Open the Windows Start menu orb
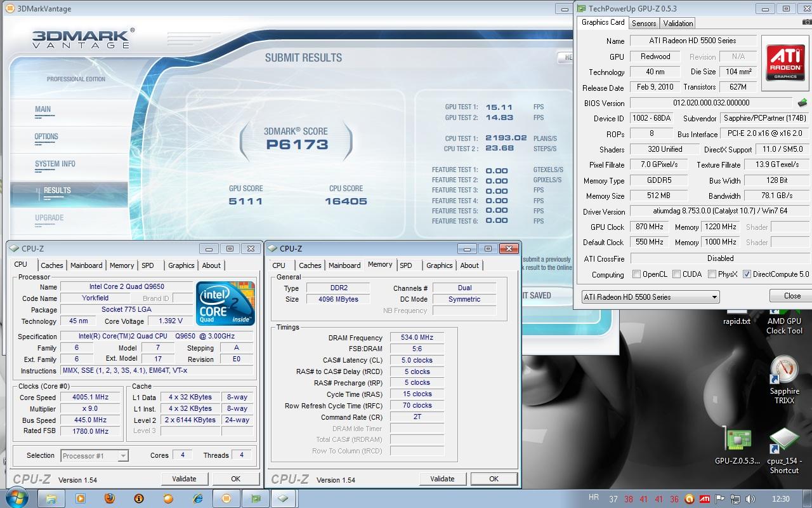Screen dimensions: 812x508 (x=17, y=498)
